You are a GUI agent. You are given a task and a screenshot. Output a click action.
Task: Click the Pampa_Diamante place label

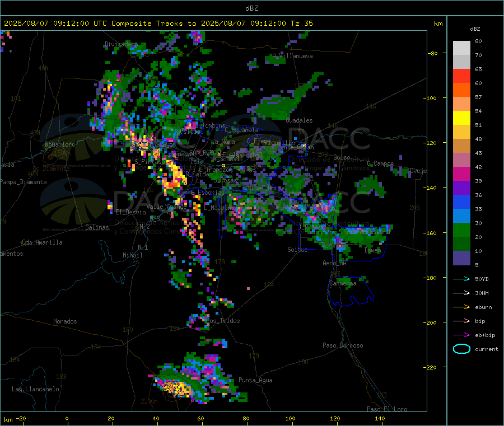[x=24, y=182]
